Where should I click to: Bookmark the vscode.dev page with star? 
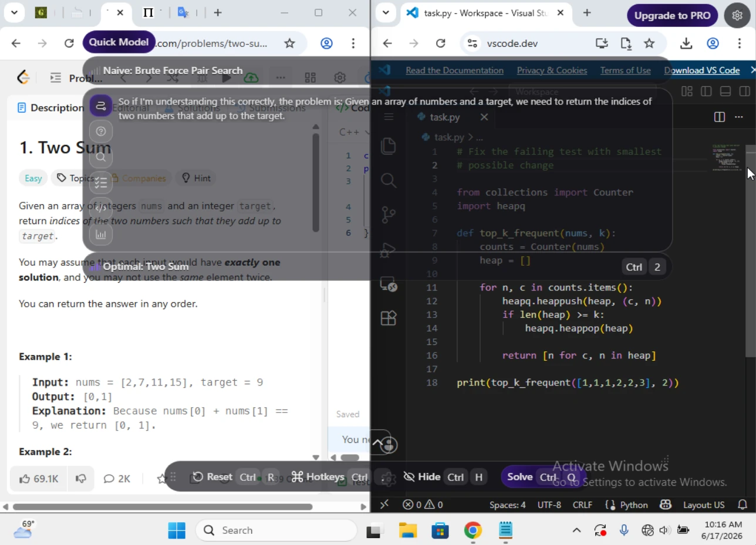tap(649, 43)
